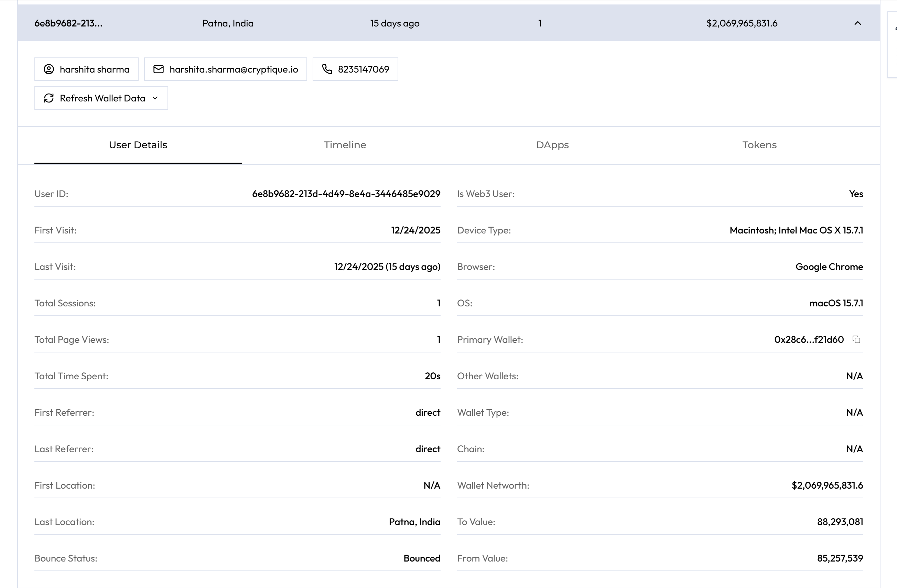The image size is (897, 588).
Task: Click the wallet networth value $2,069,965,831.6
Action: click(828, 485)
